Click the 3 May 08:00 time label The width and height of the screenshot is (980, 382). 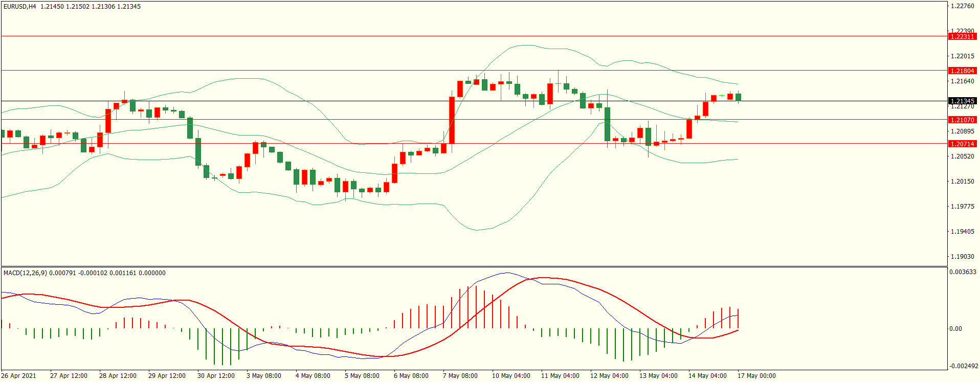click(x=264, y=376)
